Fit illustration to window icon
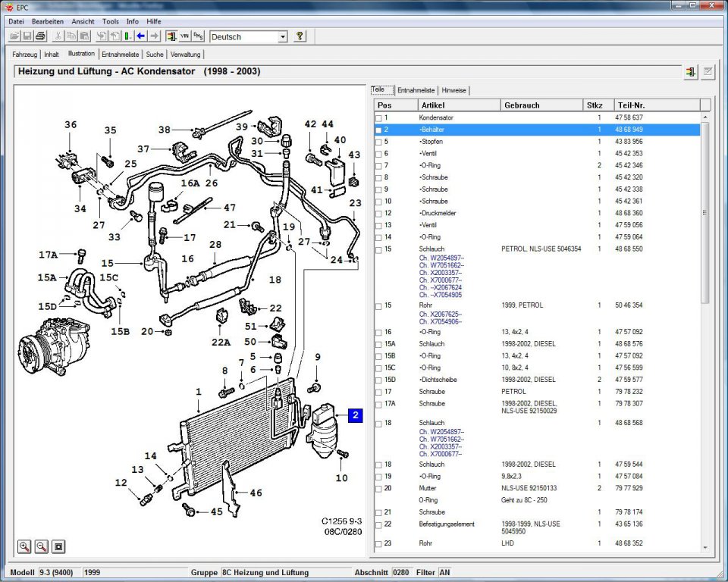The image size is (728, 582). click(58, 546)
